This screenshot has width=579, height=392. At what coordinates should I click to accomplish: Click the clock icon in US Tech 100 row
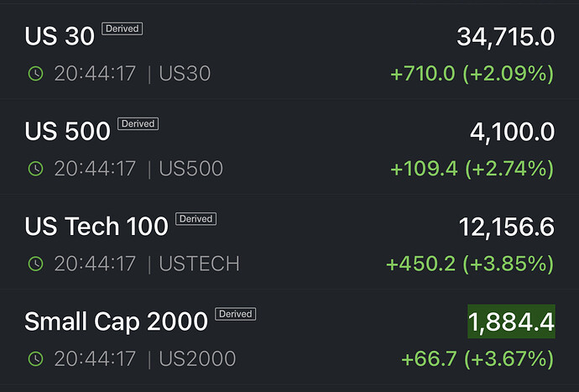(35, 264)
